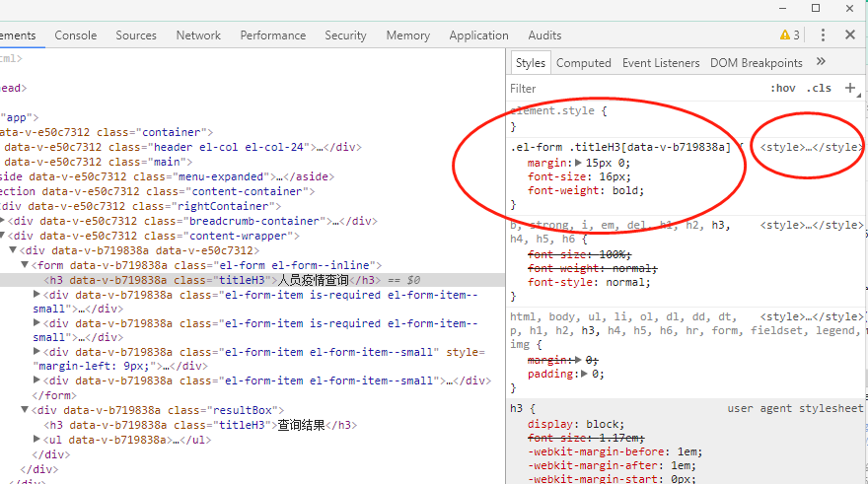The height and width of the screenshot is (484, 868).
Task: Edit the font-weight bold value
Action: [x=625, y=191]
